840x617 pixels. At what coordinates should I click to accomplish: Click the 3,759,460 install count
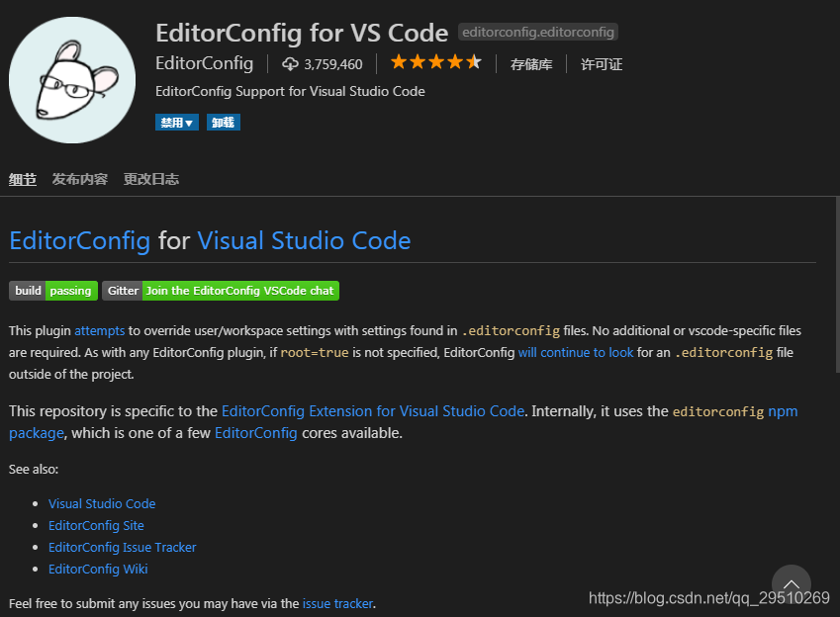point(333,64)
